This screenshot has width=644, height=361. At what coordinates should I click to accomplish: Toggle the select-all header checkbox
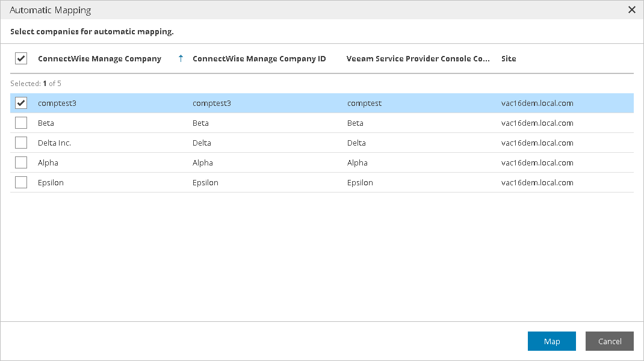coord(21,58)
